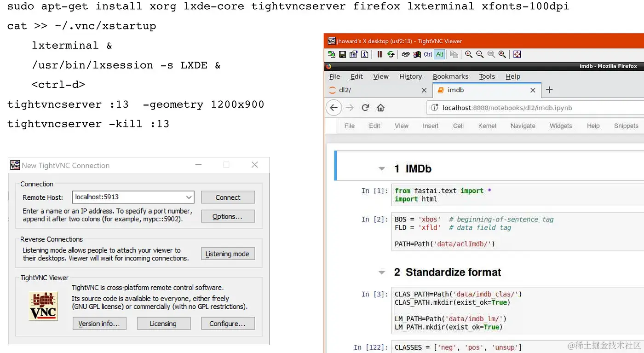Open Firefox Help menu
The width and height of the screenshot is (644, 353).
coord(513,76)
